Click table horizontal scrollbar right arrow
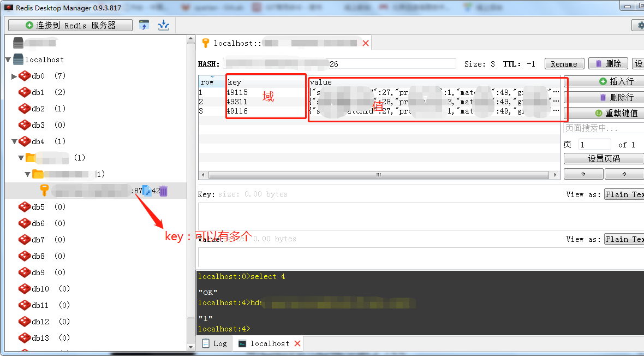 555,175
